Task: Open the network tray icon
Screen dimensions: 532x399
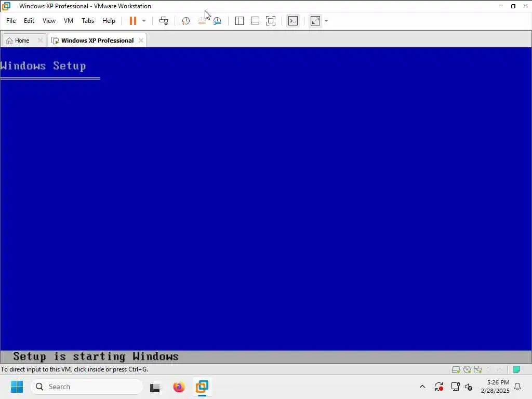Action: [455, 387]
